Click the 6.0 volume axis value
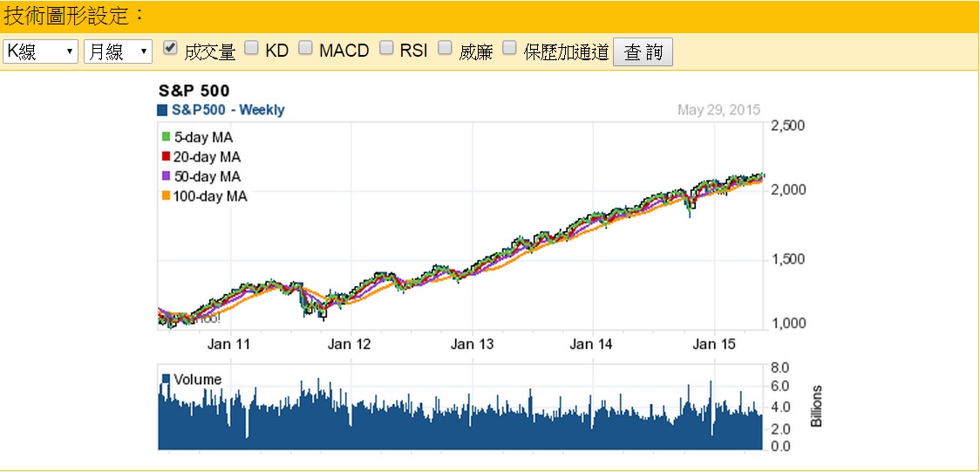This screenshot has height=473, width=980. pyautogui.click(x=781, y=387)
